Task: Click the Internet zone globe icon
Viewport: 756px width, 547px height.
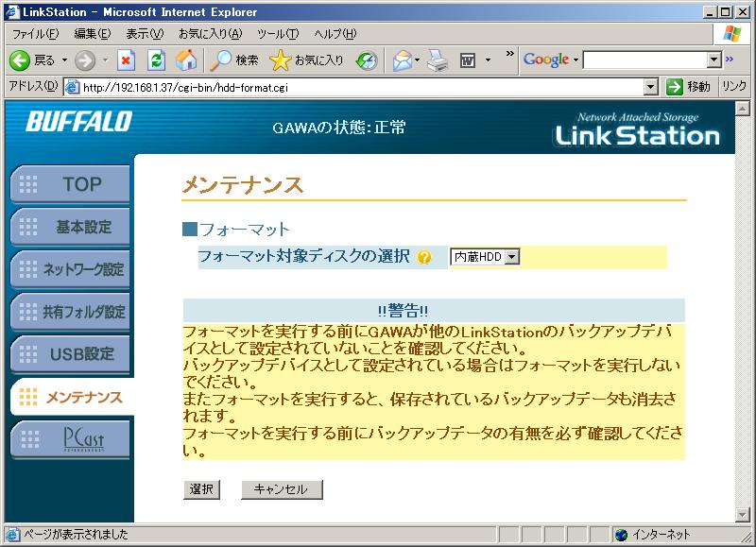Action: tap(621, 535)
